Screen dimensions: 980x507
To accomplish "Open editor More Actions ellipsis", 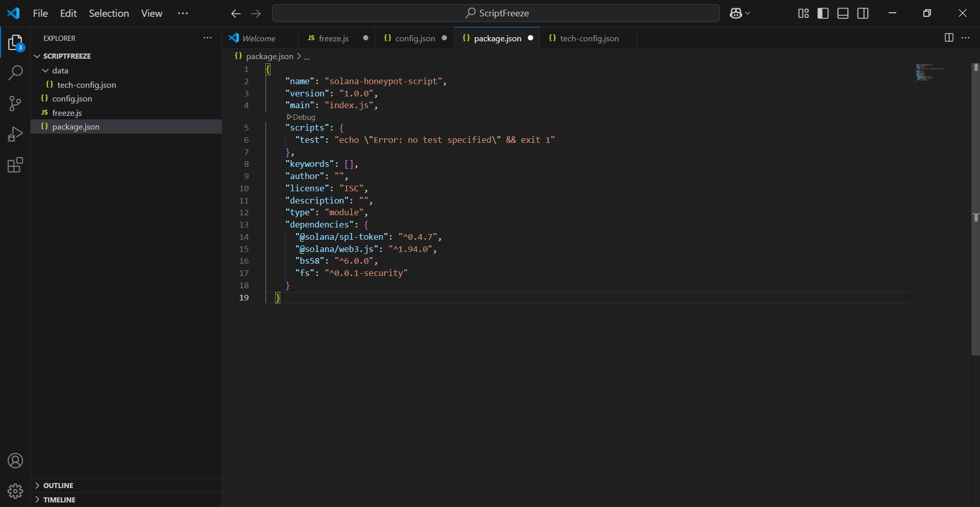I will pyautogui.click(x=966, y=38).
